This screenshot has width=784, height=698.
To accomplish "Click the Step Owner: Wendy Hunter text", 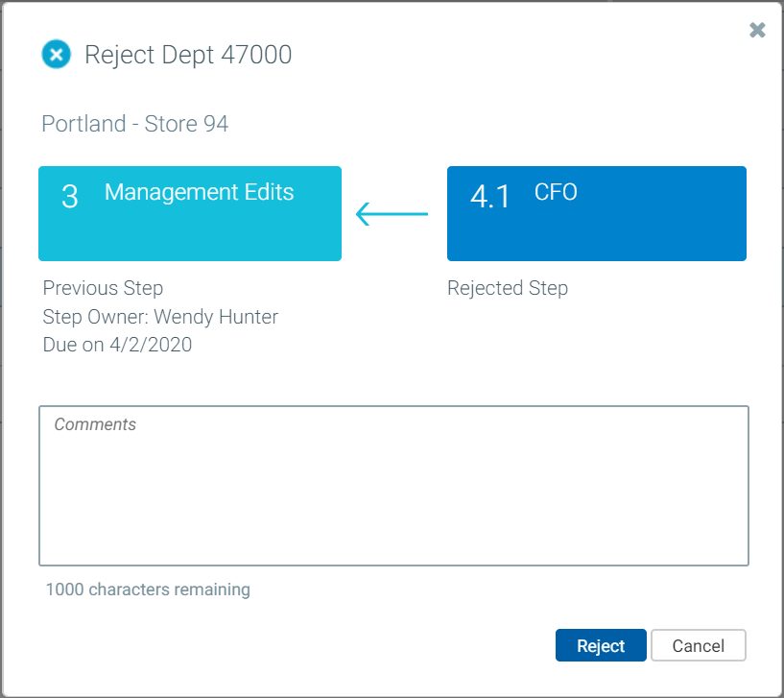I will (160, 317).
